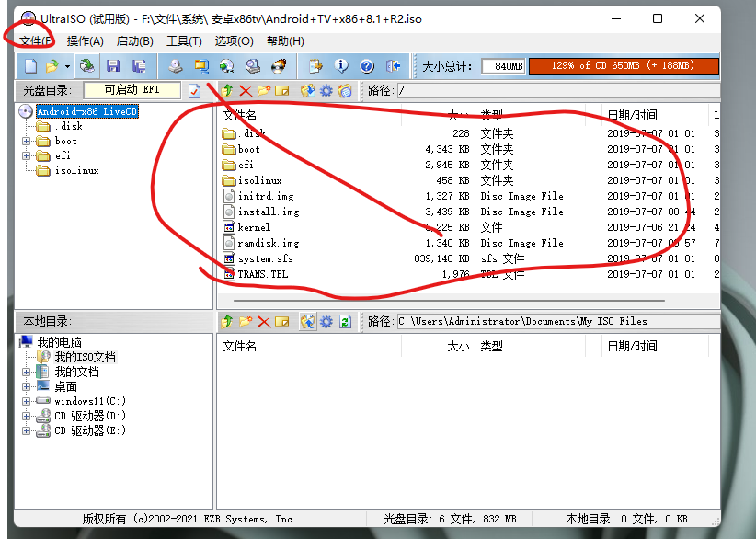Select .disk folder in disc tree

68,126
